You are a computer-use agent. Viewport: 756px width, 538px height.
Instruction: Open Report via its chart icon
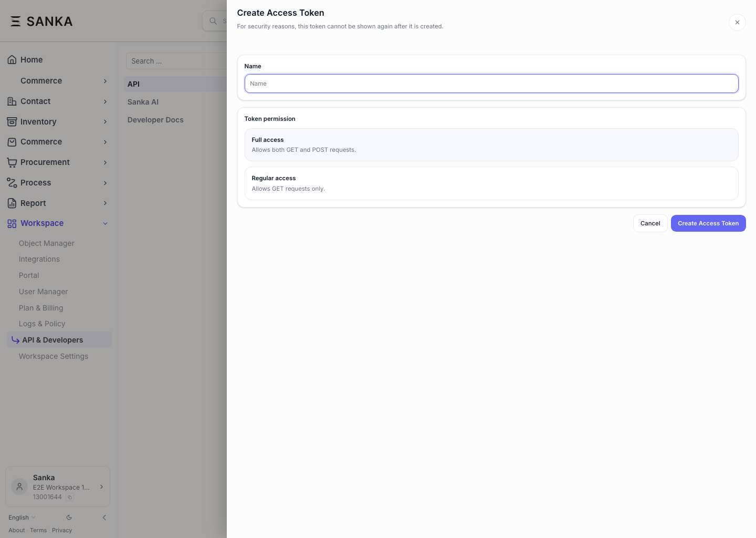click(12, 203)
